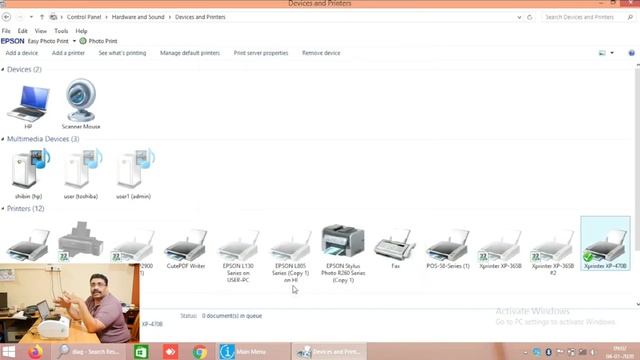Go back with the Back arrow
The image size is (640, 360).
click(x=6, y=17)
